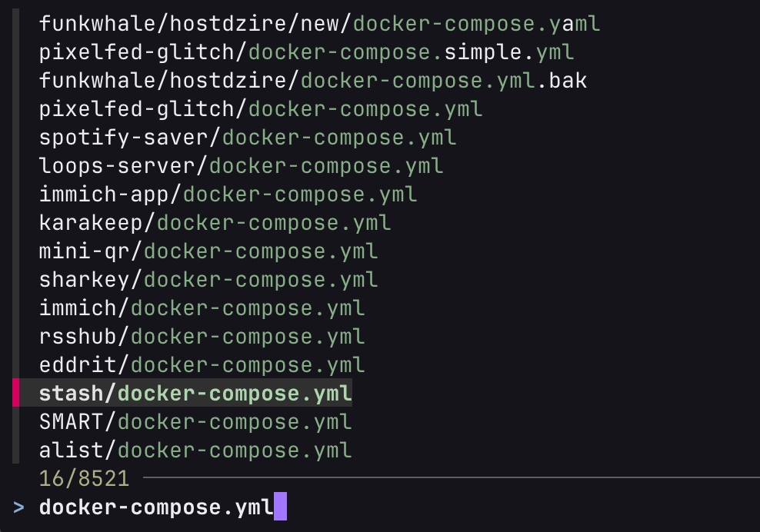The width and height of the screenshot is (760, 532).
Task: Pick karakeep/docker-compose.yml entry
Action: pyautogui.click(x=215, y=223)
